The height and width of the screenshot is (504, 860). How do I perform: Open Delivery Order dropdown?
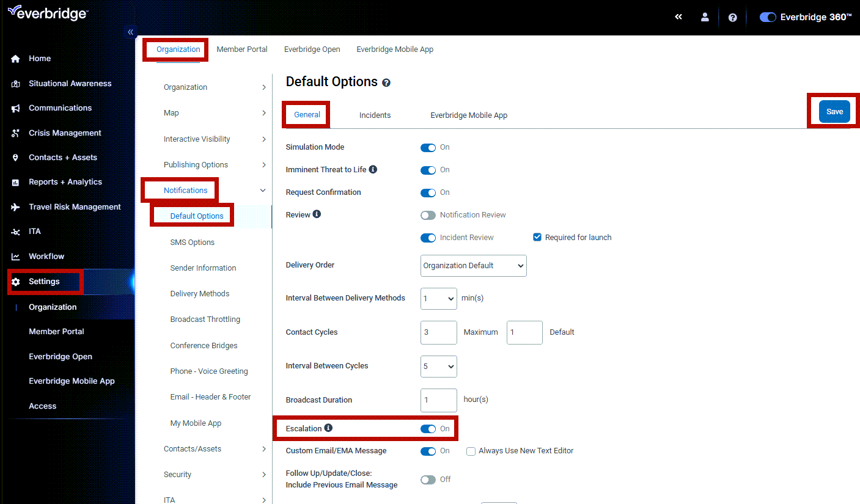tap(474, 266)
